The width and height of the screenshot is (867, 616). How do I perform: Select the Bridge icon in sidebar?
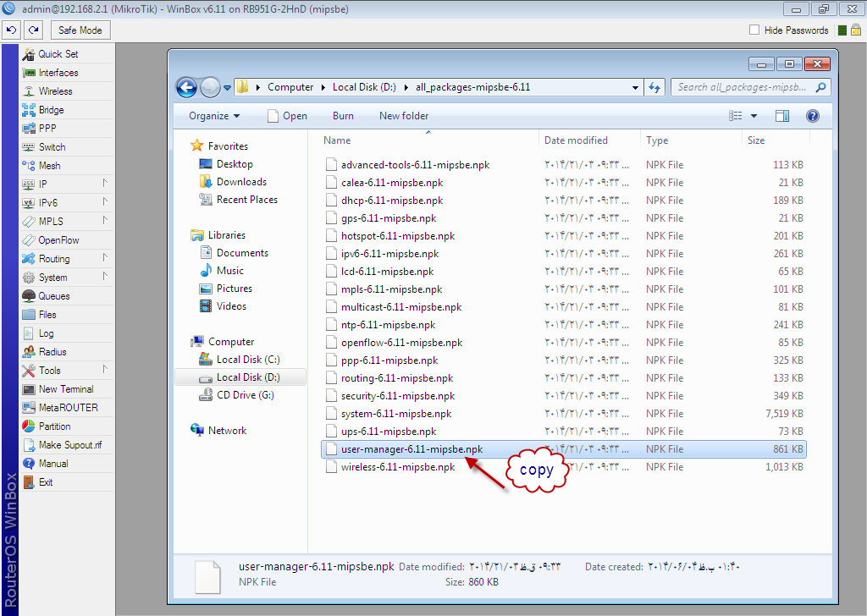(x=29, y=110)
